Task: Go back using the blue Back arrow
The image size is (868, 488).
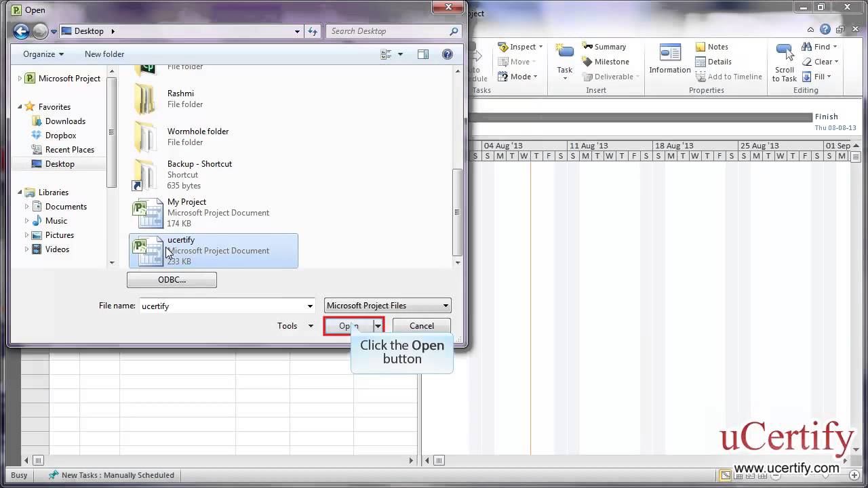Action: pos(21,31)
